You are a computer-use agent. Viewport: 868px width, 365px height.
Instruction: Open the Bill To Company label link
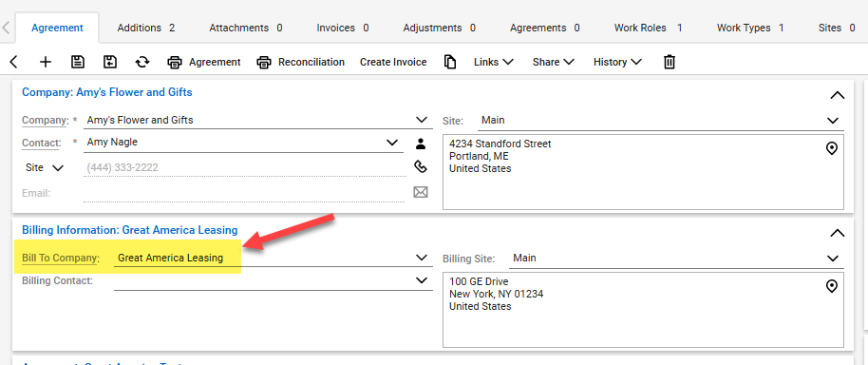pyautogui.click(x=61, y=259)
